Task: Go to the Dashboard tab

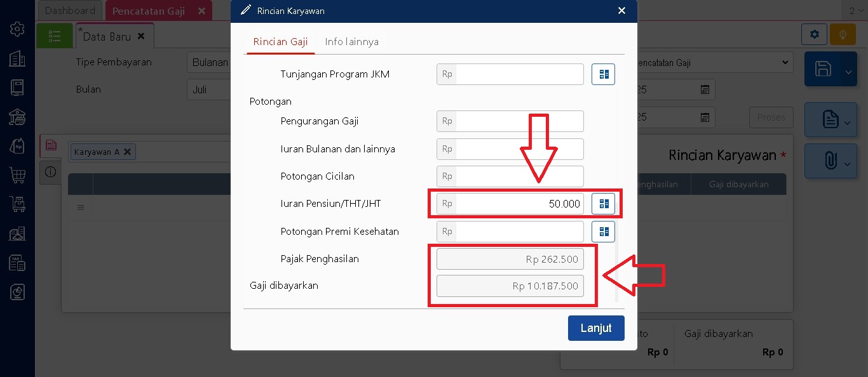Action: click(x=70, y=11)
